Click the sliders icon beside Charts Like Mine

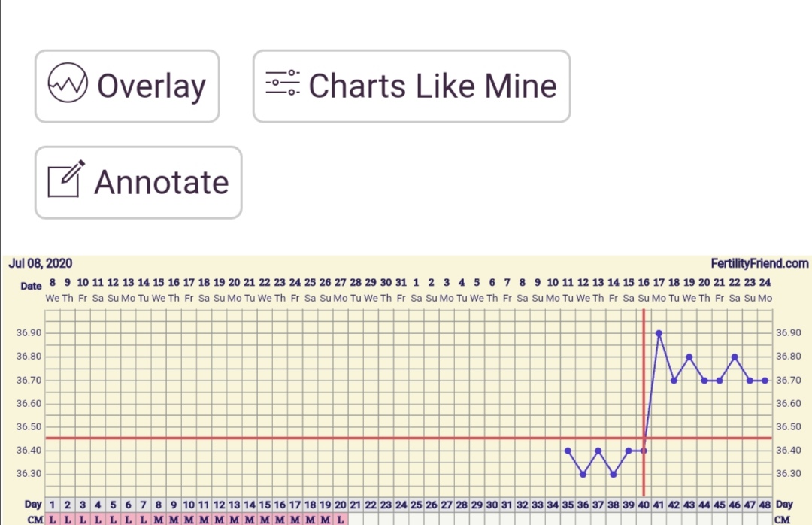coord(283,83)
